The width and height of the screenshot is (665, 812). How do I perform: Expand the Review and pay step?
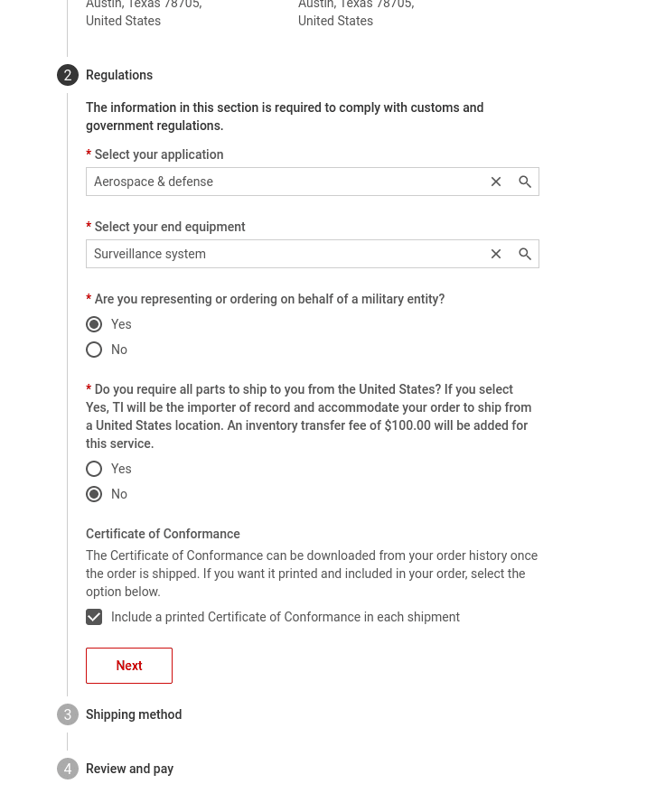tap(129, 769)
